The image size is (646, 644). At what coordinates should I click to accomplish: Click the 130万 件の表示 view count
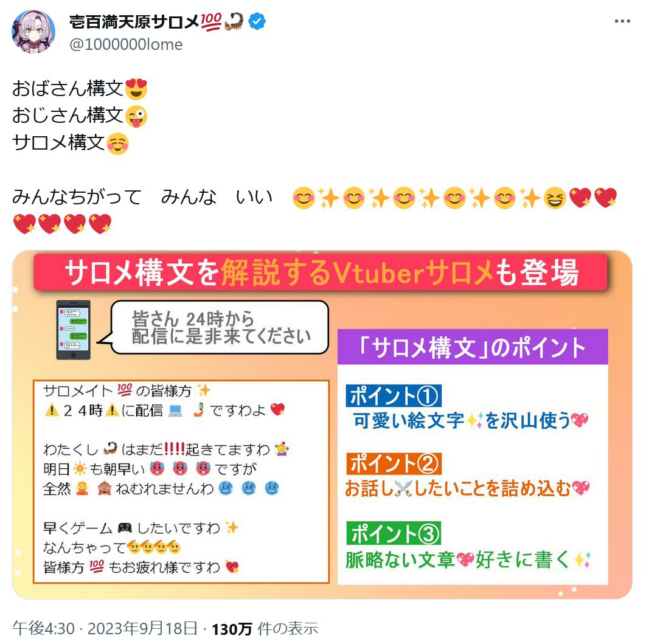(x=265, y=628)
